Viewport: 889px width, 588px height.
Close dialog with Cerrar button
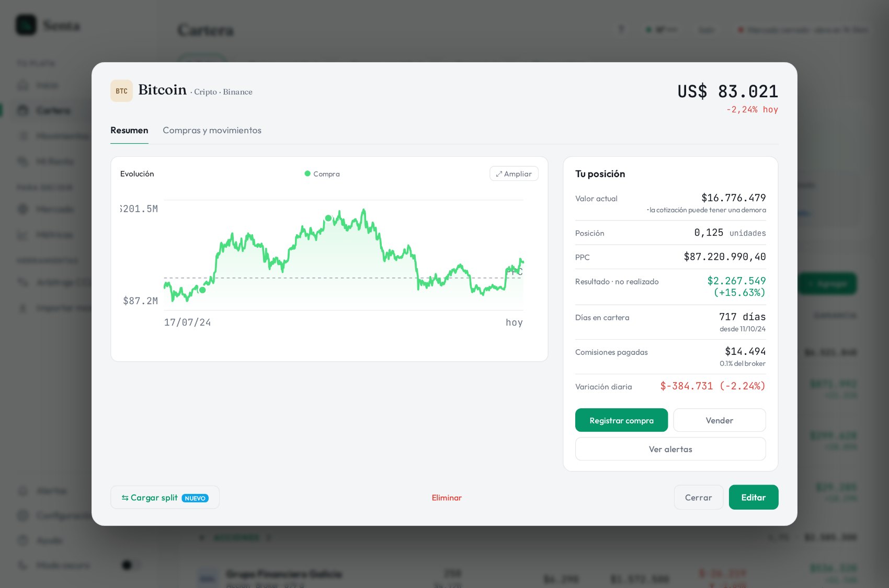click(699, 498)
